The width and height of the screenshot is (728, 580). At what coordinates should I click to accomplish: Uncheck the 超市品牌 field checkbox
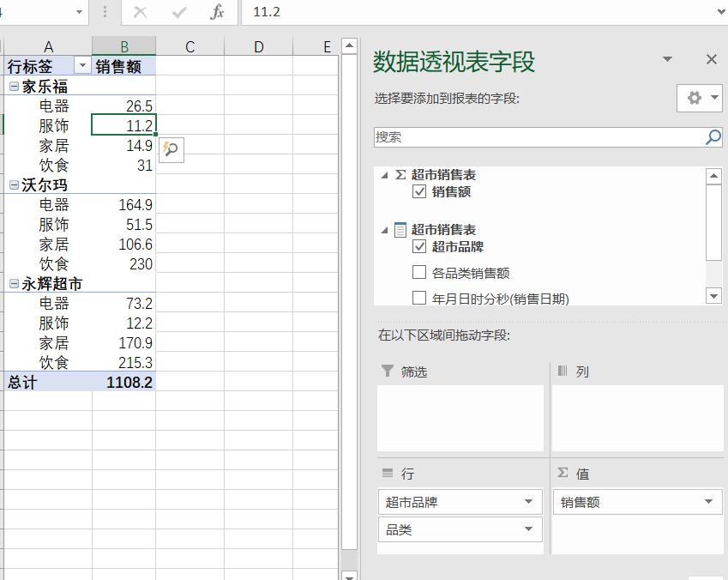(419, 247)
